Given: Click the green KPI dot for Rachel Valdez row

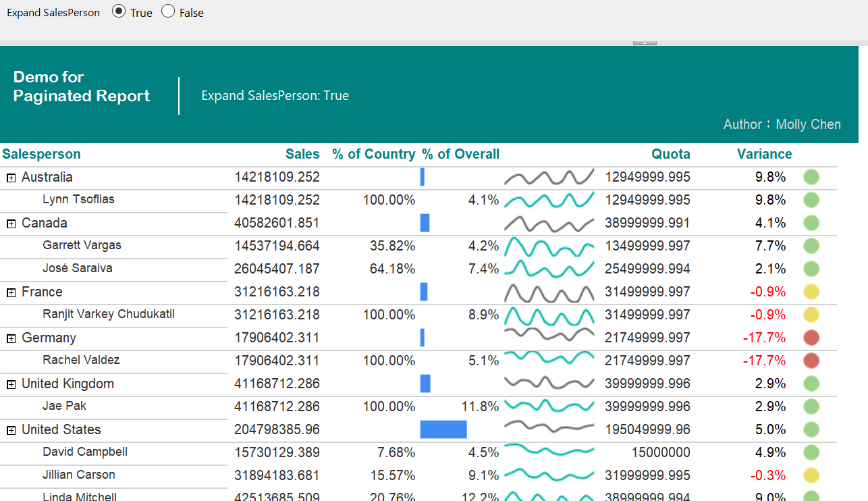Looking at the screenshot, I should (811, 361).
